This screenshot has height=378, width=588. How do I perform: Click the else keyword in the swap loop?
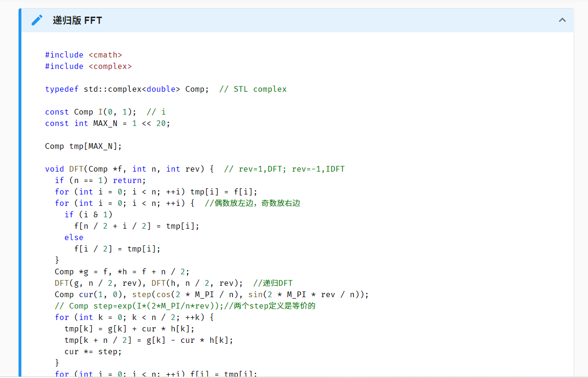click(74, 237)
